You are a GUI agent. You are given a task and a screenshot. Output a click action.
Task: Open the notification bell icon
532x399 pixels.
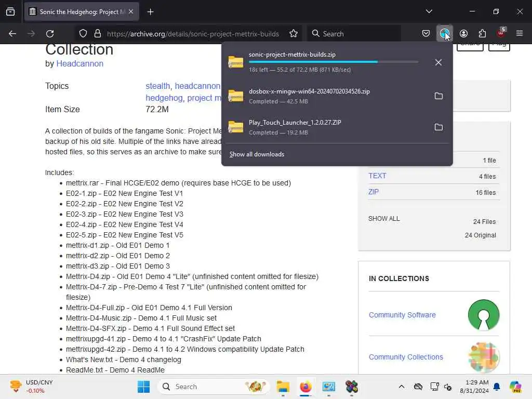[x=497, y=387]
